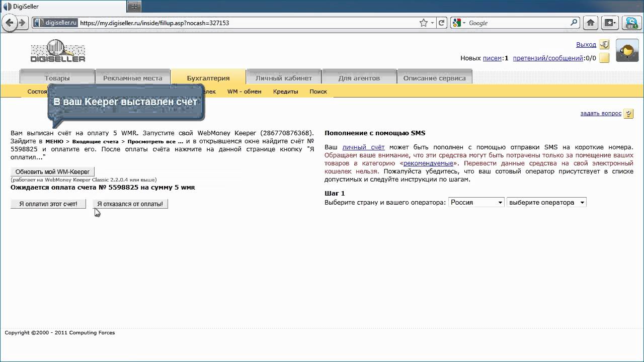Screen dimensions: 644x362
Task: Go back with the browser back arrow
Action: 9,23
